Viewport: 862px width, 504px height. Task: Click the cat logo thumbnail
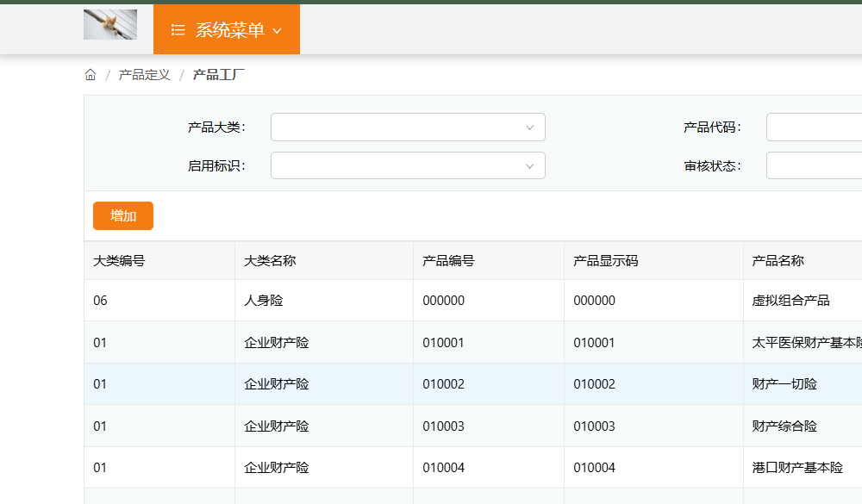[110, 25]
